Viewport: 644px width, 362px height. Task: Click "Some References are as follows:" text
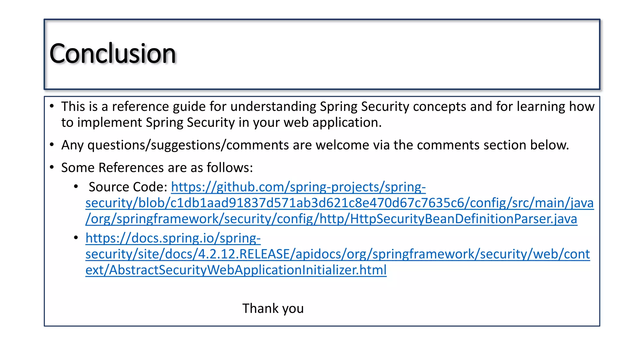tap(157, 168)
